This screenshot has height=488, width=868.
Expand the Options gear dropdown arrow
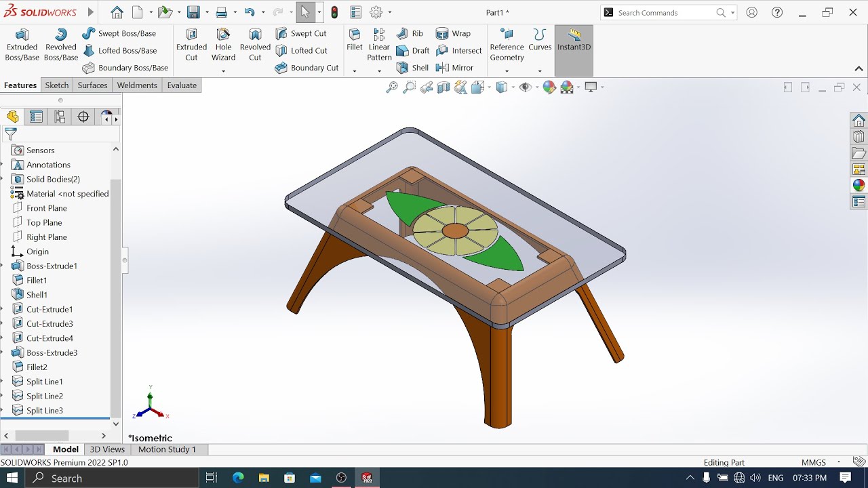[x=389, y=12]
